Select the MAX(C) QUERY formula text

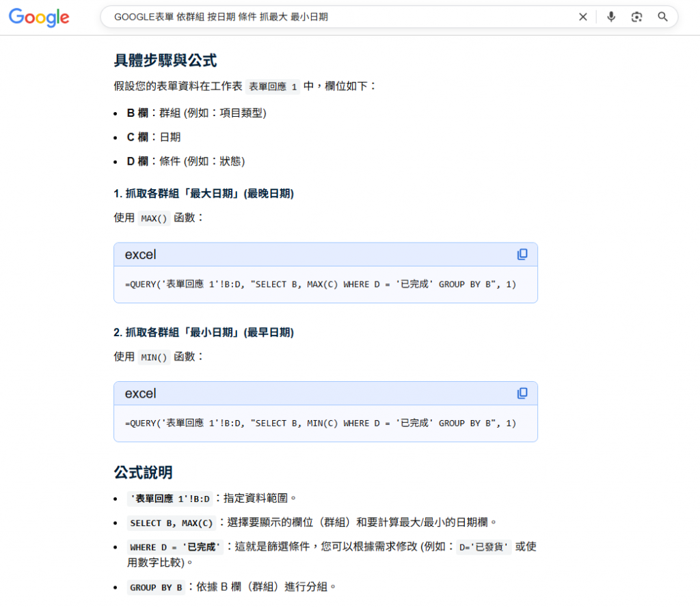click(321, 284)
